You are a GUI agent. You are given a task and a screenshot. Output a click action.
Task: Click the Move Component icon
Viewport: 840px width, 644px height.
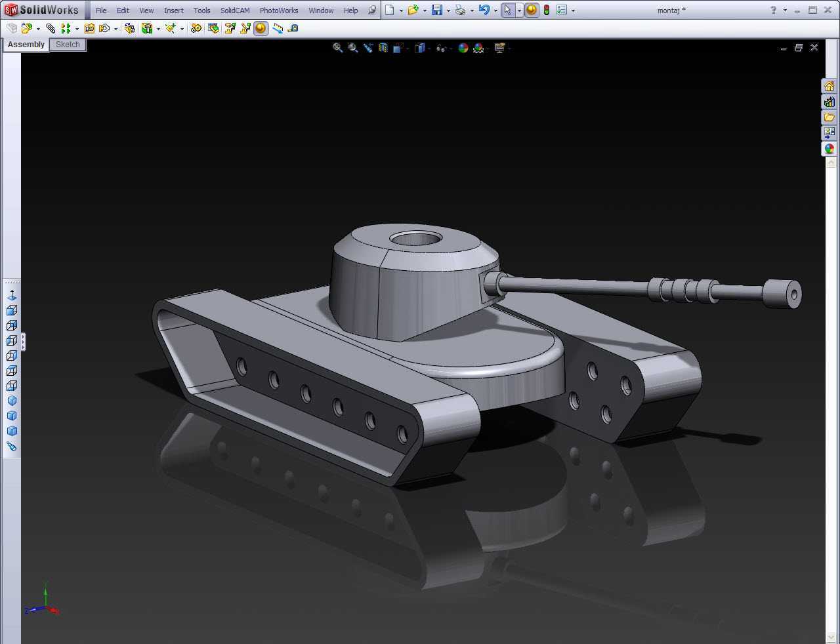104,28
